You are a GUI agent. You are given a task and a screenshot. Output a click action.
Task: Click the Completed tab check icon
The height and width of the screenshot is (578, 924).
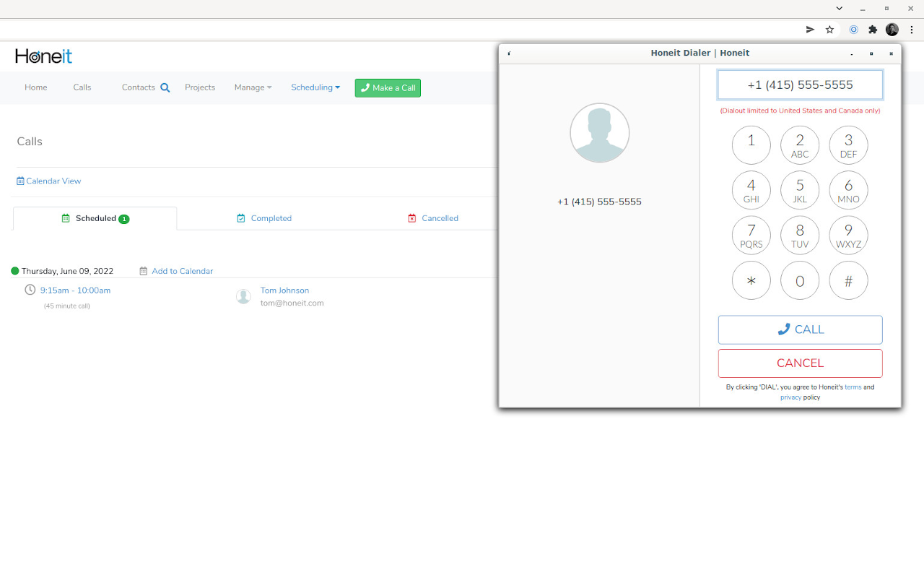tap(241, 218)
